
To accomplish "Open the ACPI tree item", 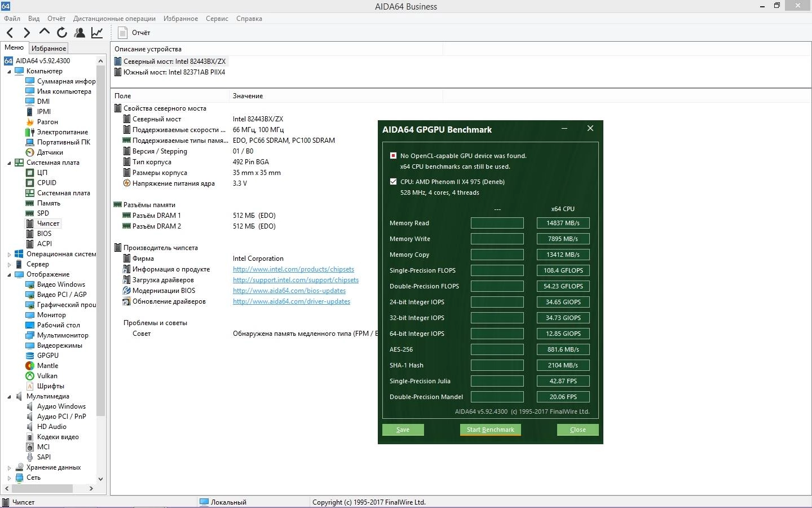I will [44, 244].
